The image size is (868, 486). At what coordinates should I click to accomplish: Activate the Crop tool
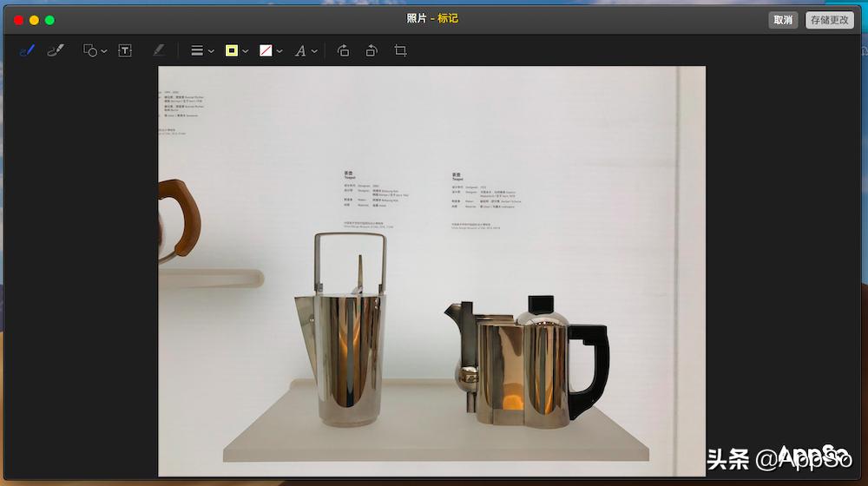(400, 51)
